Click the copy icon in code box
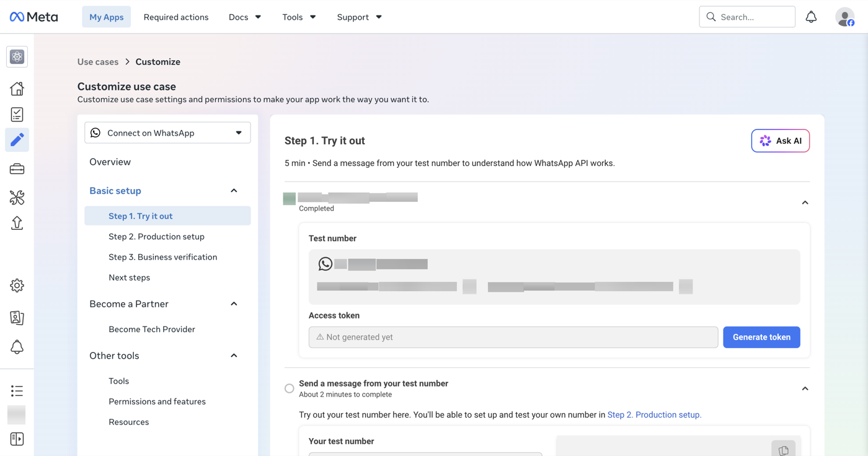 pyautogui.click(x=784, y=450)
